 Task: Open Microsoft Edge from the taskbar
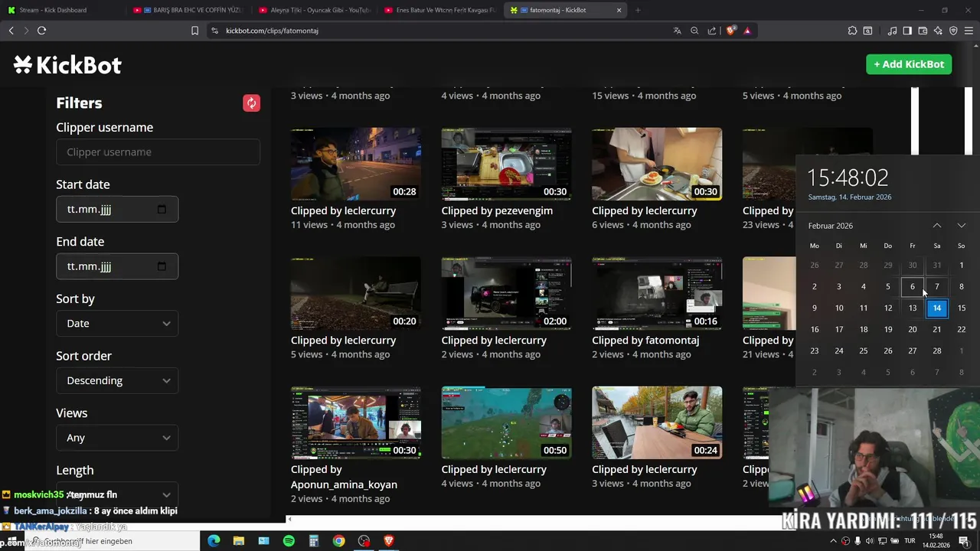pyautogui.click(x=214, y=541)
